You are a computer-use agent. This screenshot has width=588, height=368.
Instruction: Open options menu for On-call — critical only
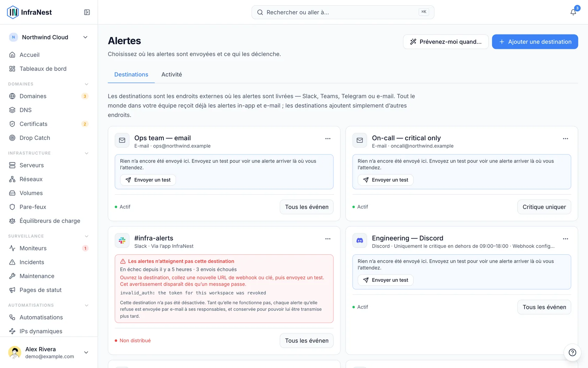565,138
